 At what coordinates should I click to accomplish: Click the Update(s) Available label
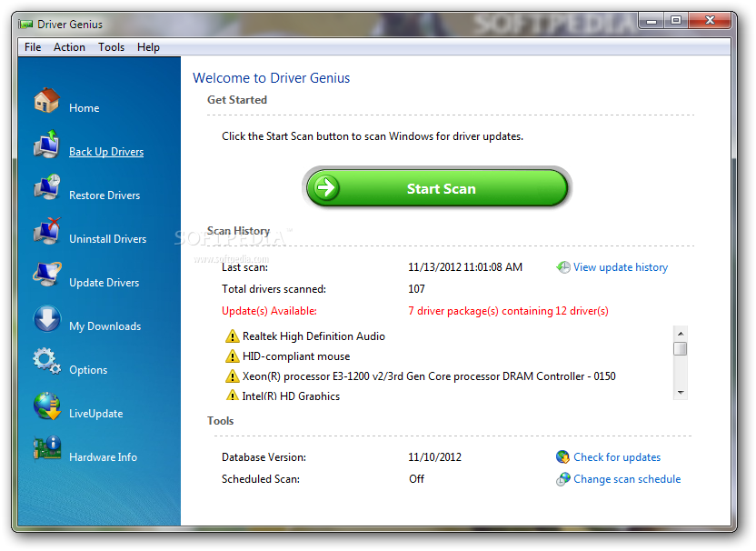(270, 311)
